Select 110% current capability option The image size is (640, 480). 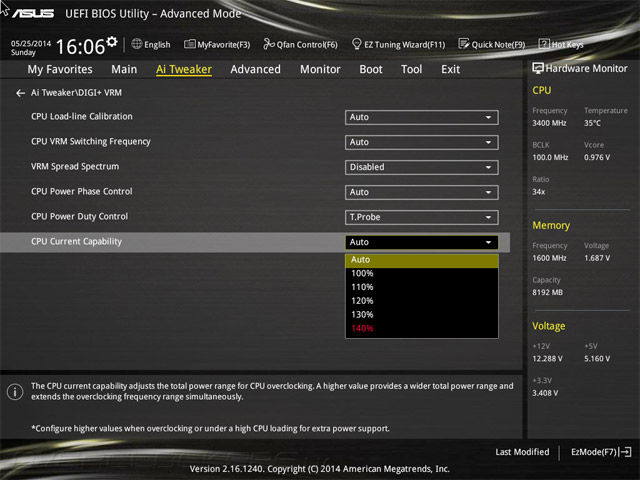tap(421, 287)
